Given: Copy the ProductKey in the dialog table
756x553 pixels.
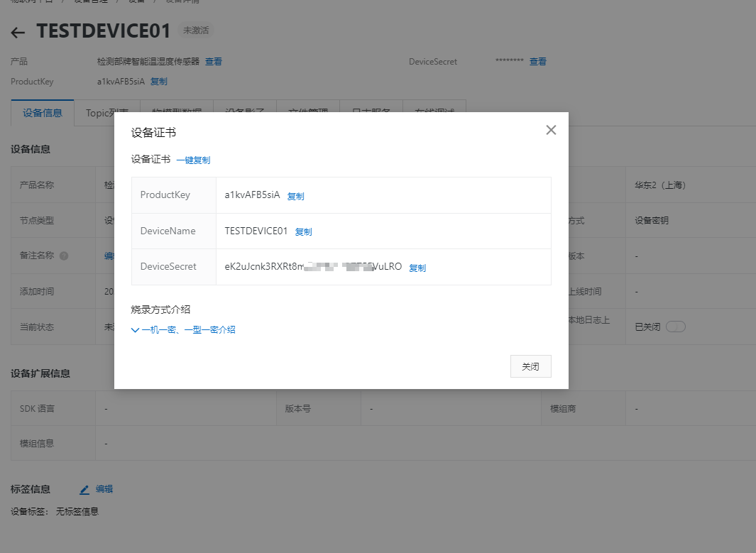Looking at the screenshot, I should coord(295,196).
